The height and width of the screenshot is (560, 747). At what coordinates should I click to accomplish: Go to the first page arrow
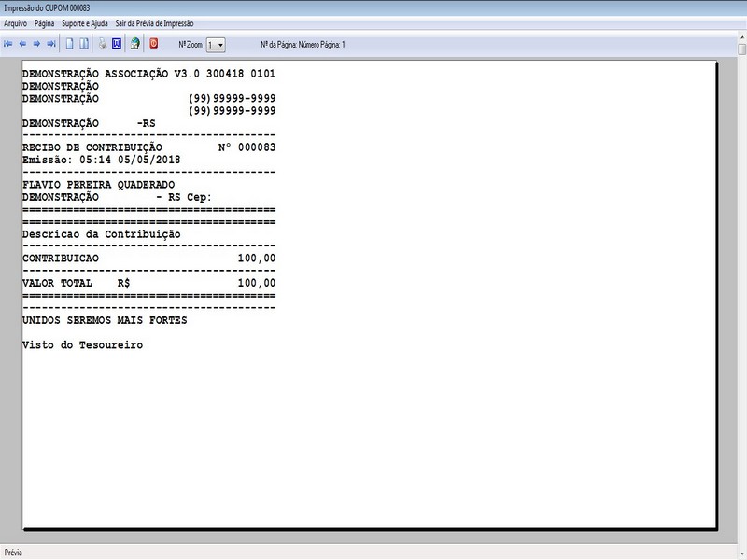pos(8,44)
